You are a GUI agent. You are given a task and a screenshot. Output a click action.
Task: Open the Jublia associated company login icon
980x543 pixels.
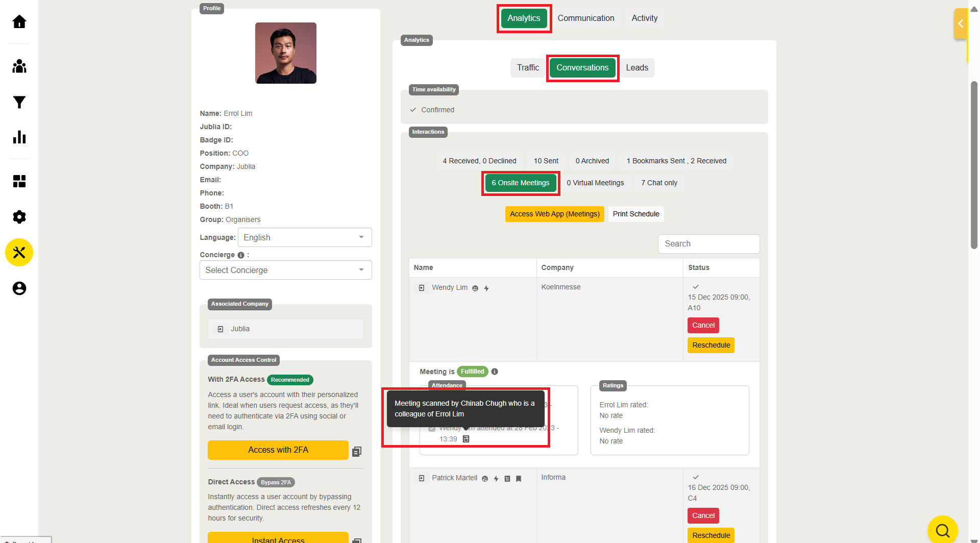tap(220, 329)
